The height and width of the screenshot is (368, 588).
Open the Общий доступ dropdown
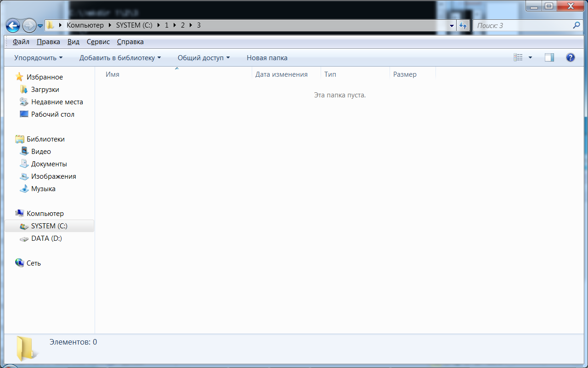pyautogui.click(x=204, y=58)
